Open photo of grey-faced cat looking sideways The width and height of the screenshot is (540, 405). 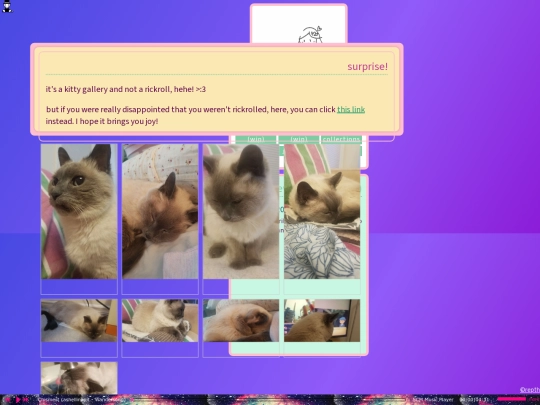tap(79, 211)
